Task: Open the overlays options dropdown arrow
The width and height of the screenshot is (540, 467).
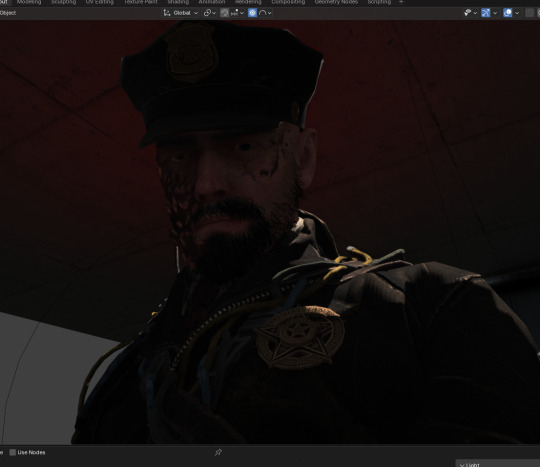Action: [x=517, y=13]
